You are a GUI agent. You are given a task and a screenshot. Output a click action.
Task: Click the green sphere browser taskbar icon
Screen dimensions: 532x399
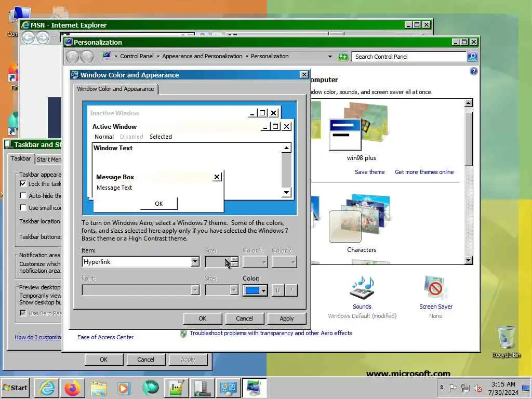[150, 388]
